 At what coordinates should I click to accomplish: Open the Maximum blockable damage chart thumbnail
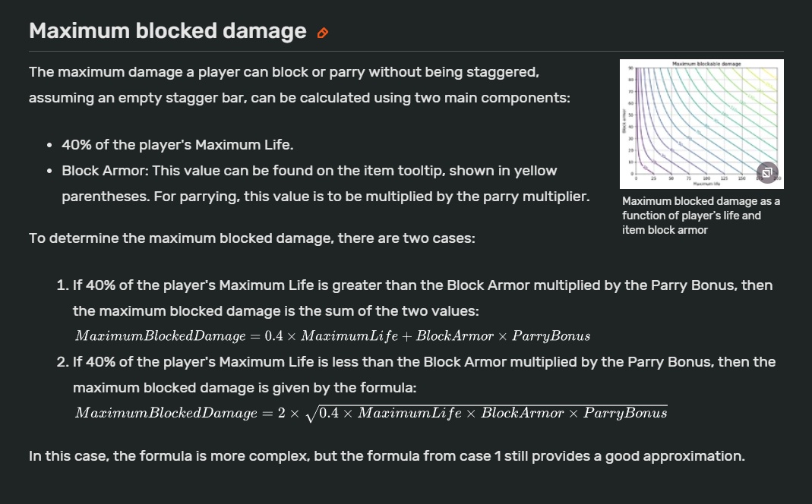pos(702,124)
